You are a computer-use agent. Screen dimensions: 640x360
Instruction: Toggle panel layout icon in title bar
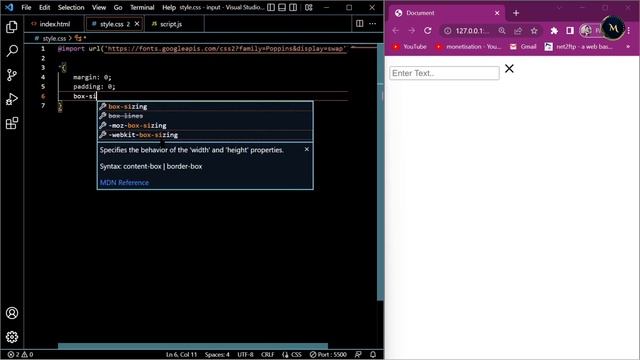[x=282, y=7]
